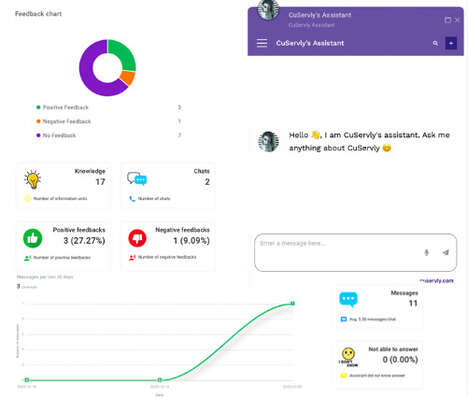Image resolution: width=468 pixels, height=397 pixels.
Task: Click the Messages value 11
Action: point(413,303)
